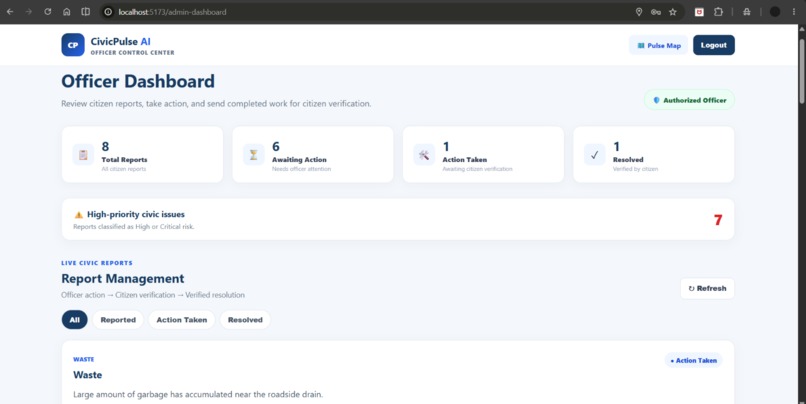Image resolution: width=806 pixels, height=404 pixels.
Task: Click the clipboard icon on Total Reports card
Action: tap(83, 155)
